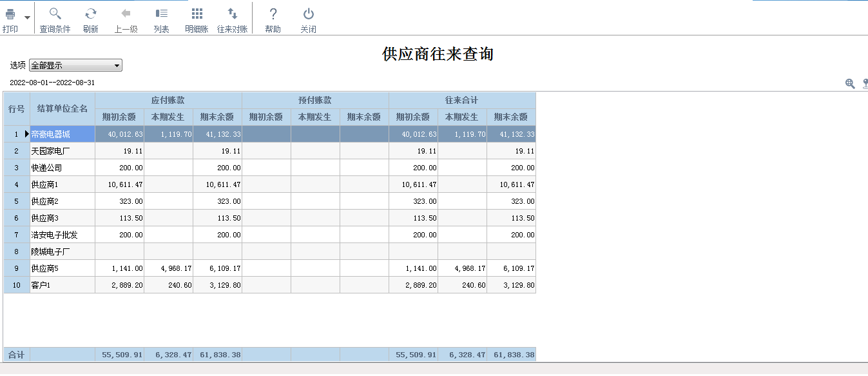Screen dimensions: 868x376
Task: Open Help (帮助) question mark
Action: pyautogui.click(x=273, y=14)
